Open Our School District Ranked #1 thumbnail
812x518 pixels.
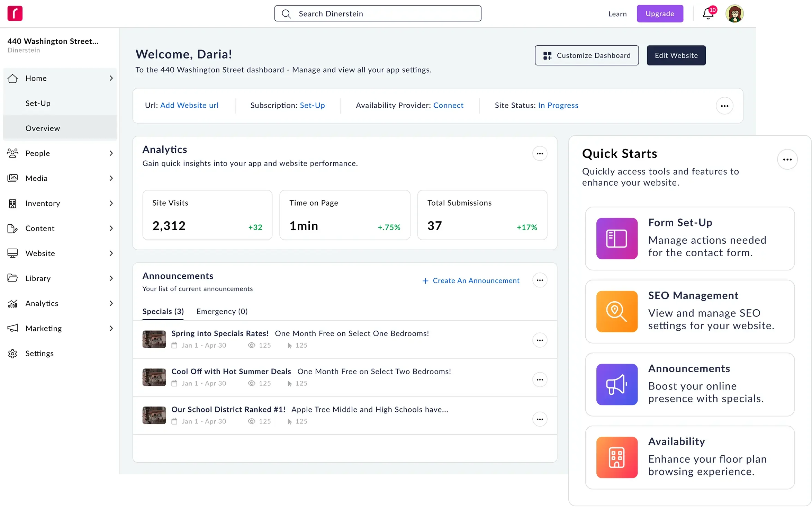coord(154,416)
